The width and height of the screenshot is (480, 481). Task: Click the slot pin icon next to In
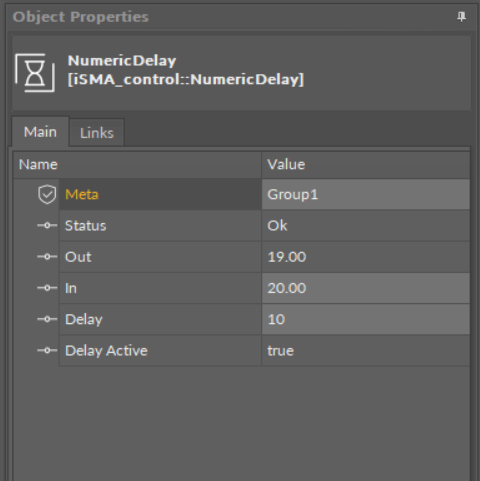[x=47, y=288]
